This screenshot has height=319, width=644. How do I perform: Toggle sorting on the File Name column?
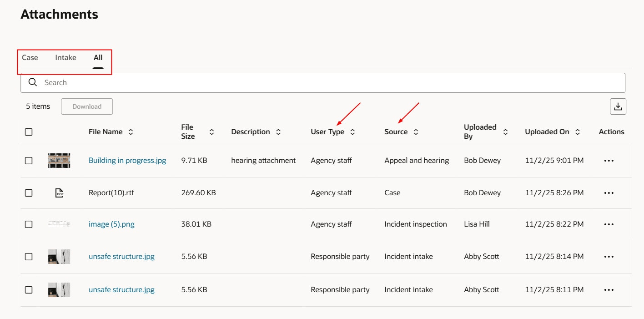(131, 132)
